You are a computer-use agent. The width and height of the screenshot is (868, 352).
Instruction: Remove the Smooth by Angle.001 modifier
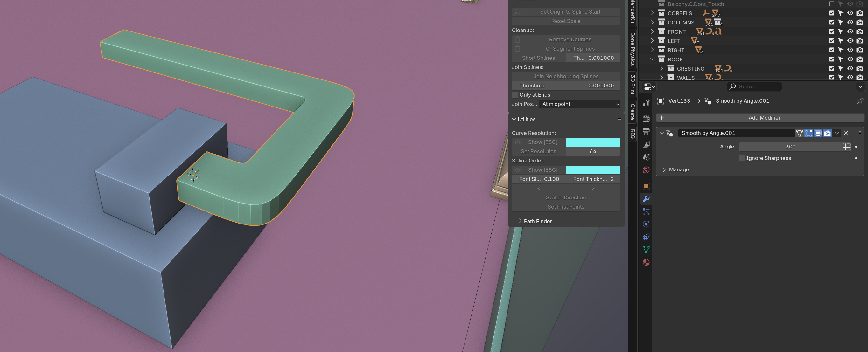coord(846,133)
